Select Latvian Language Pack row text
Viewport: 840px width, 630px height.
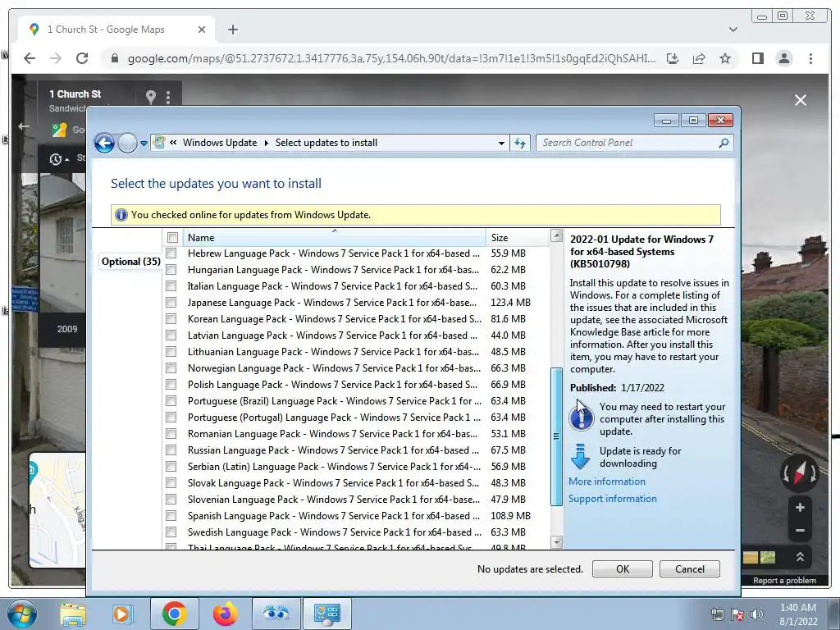(x=332, y=336)
